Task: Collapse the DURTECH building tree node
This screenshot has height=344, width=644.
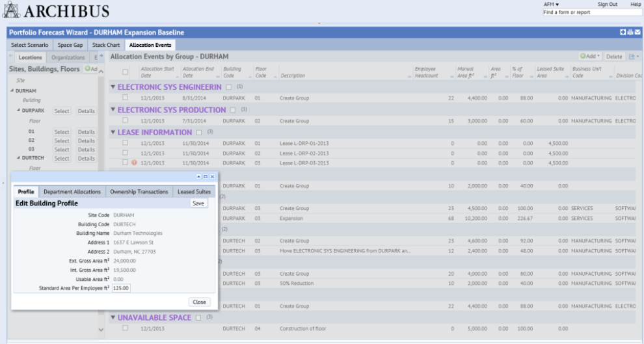Action: point(18,157)
